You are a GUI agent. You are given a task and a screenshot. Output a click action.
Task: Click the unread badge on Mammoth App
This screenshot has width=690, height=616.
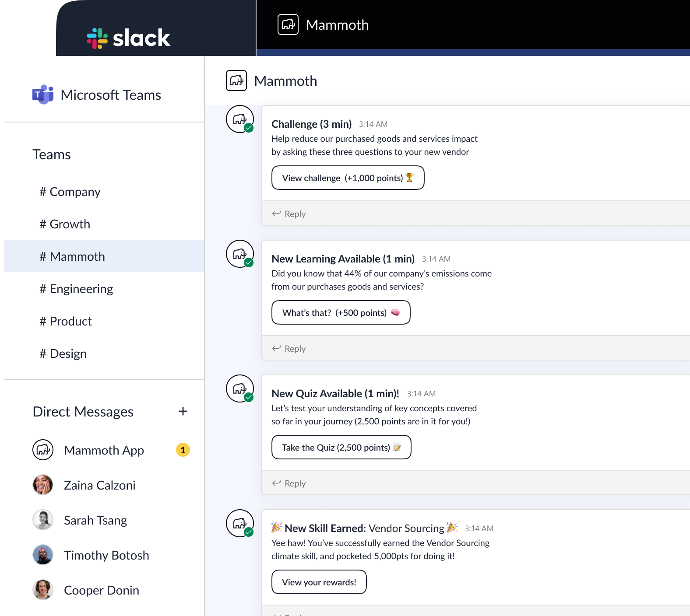point(183,450)
